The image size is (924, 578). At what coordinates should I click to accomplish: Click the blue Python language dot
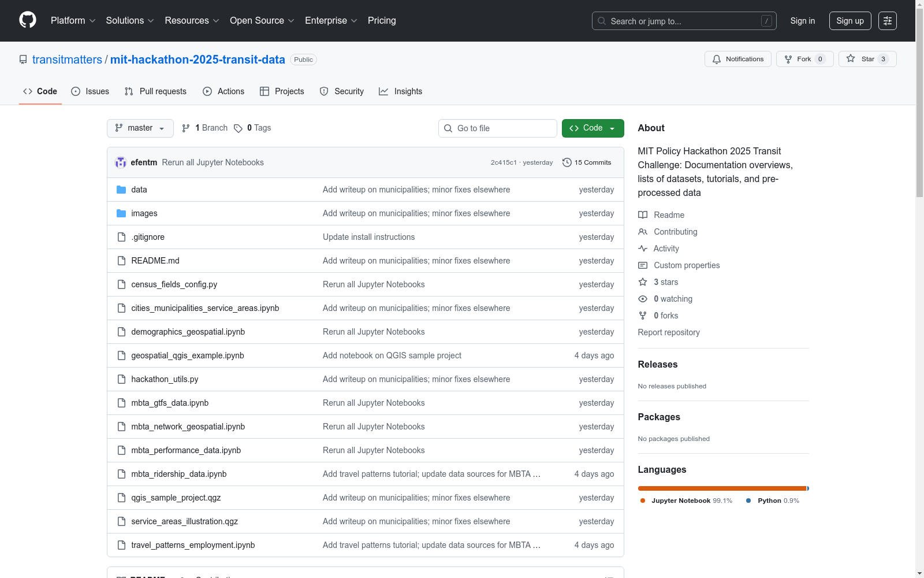pyautogui.click(x=748, y=501)
